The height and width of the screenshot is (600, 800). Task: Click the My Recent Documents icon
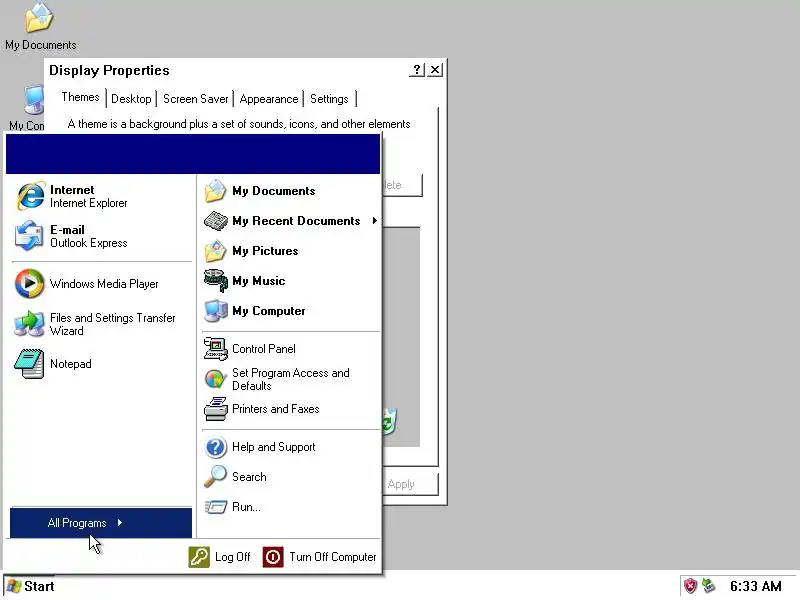[x=215, y=221]
